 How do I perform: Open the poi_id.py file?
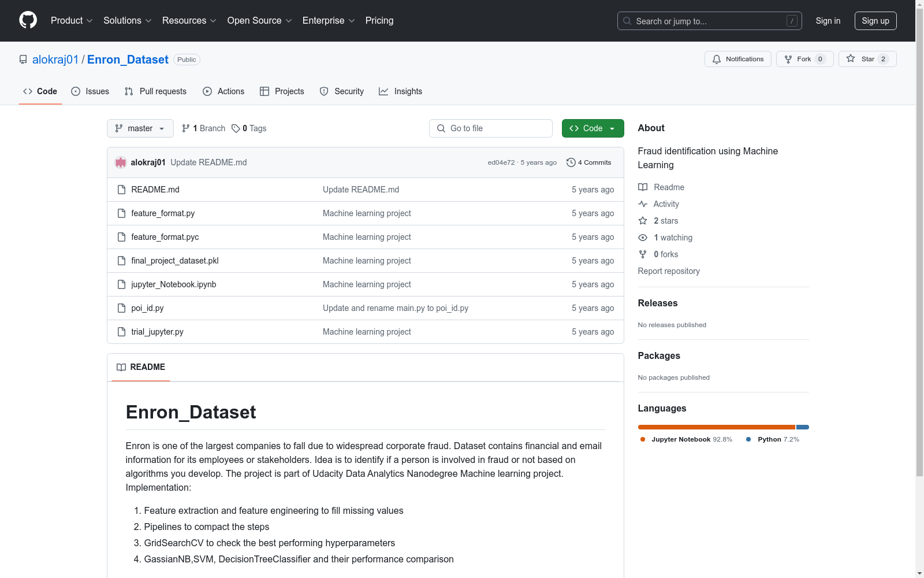147,308
